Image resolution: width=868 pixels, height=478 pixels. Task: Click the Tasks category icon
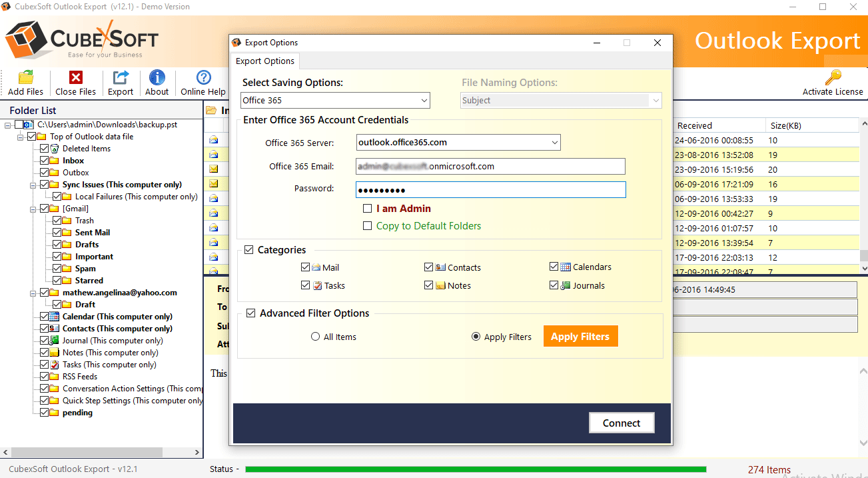click(x=316, y=285)
